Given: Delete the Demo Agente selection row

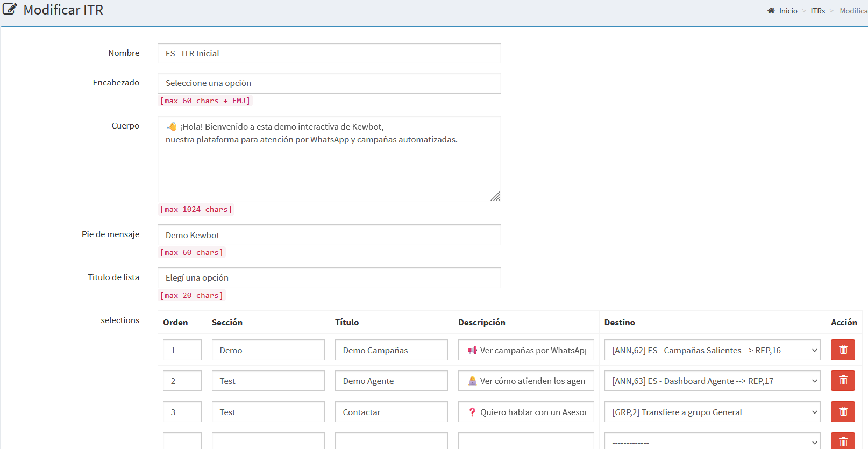Looking at the screenshot, I should [843, 380].
